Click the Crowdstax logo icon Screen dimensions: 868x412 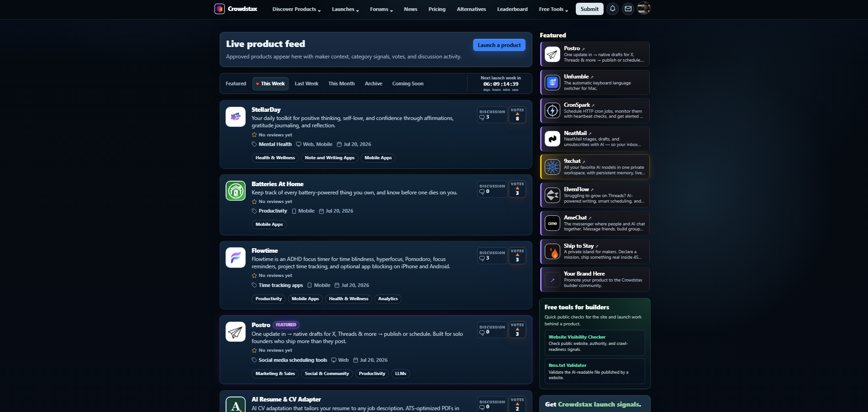220,9
